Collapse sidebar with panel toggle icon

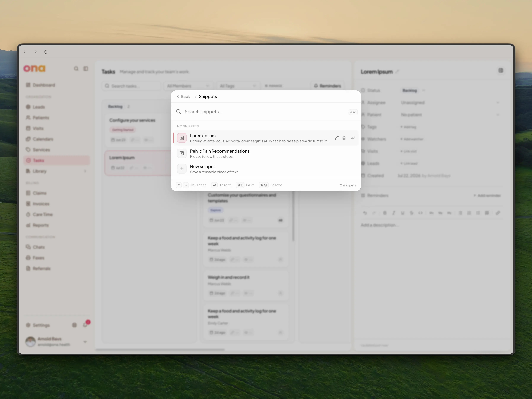pos(86,69)
